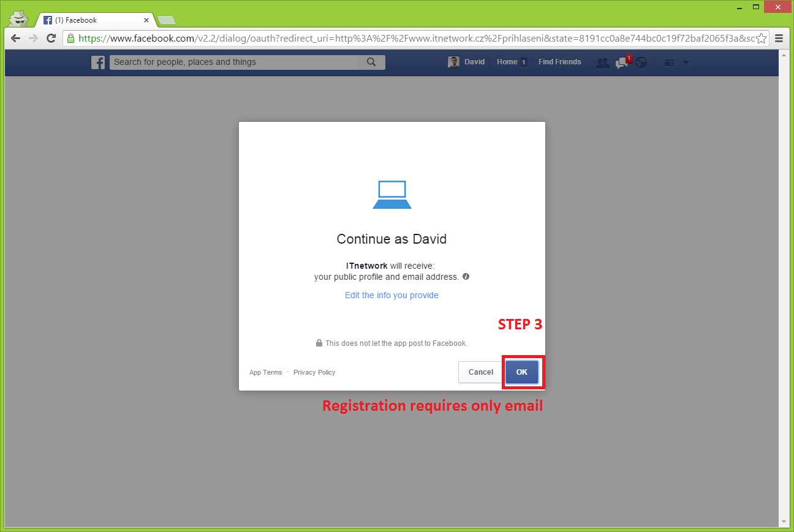Screen dimensions: 794x532
Task: Minimize the Chrome window
Action: click(740, 7)
